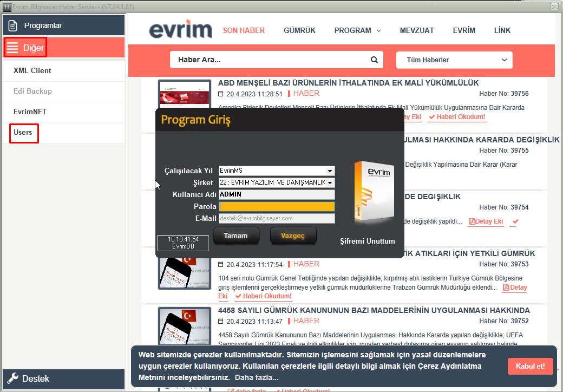
Task: Mark Haber 39756 as read via Haberi Okudum!
Action: pyautogui.click(x=457, y=117)
